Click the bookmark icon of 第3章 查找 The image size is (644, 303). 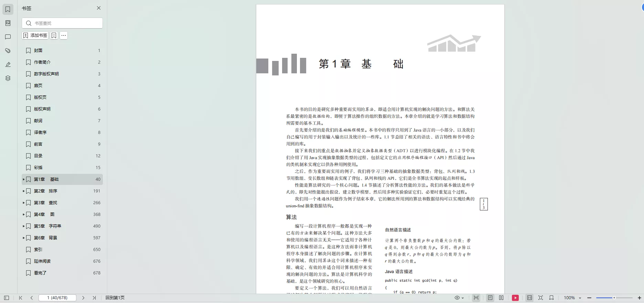tap(29, 203)
